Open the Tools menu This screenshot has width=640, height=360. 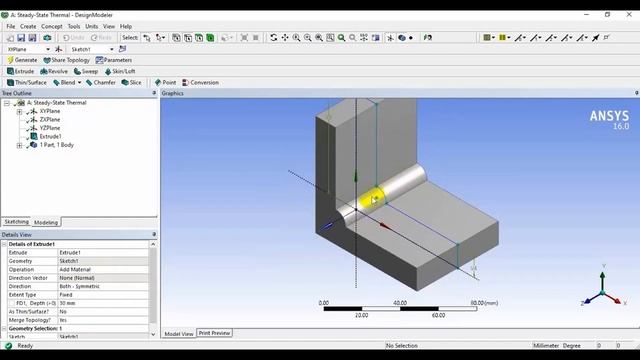(74, 26)
